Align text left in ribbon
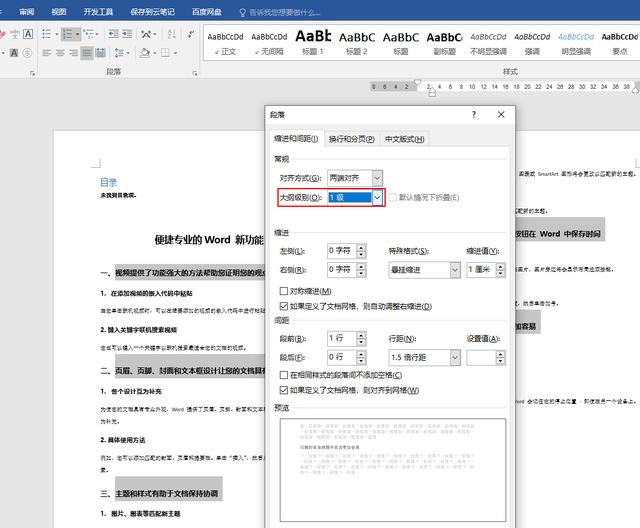The width and height of the screenshot is (640, 528). 47,53
